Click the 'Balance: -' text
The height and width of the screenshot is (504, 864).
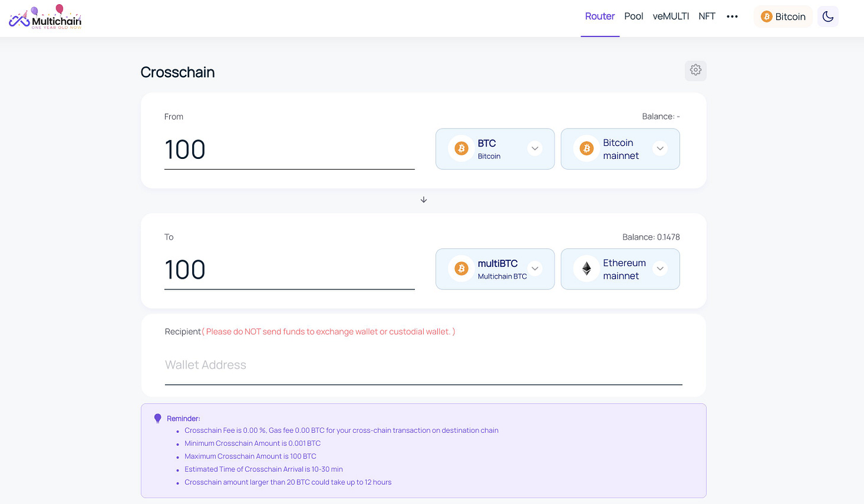(x=661, y=117)
